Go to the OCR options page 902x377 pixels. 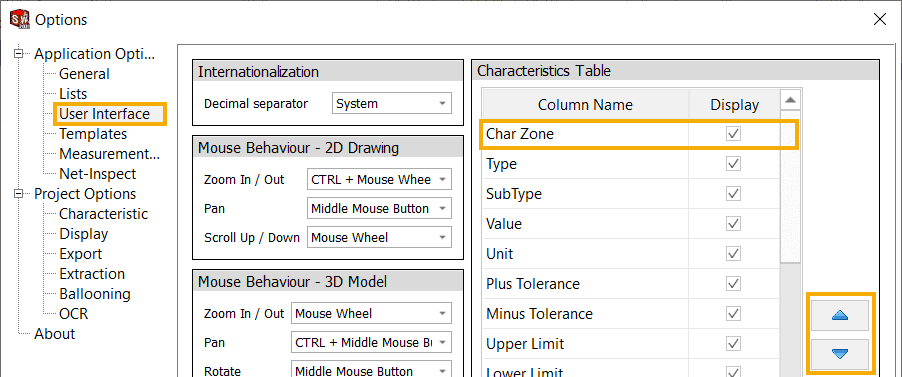[74, 314]
